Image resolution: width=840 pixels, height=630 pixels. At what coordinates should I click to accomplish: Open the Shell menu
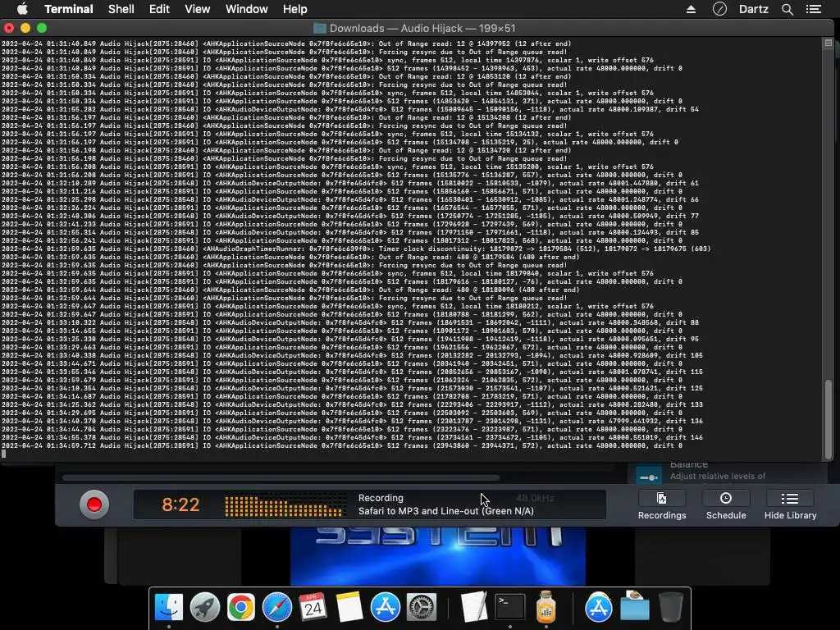pos(121,9)
